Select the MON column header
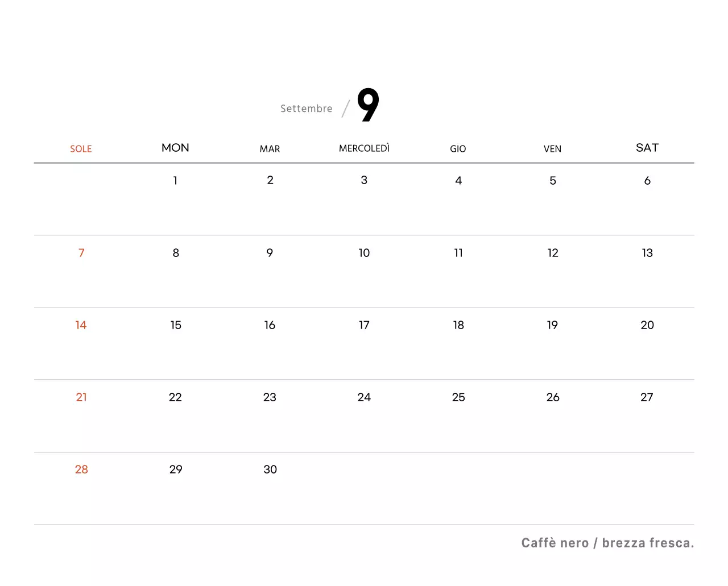728x586 pixels. coord(175,148)
